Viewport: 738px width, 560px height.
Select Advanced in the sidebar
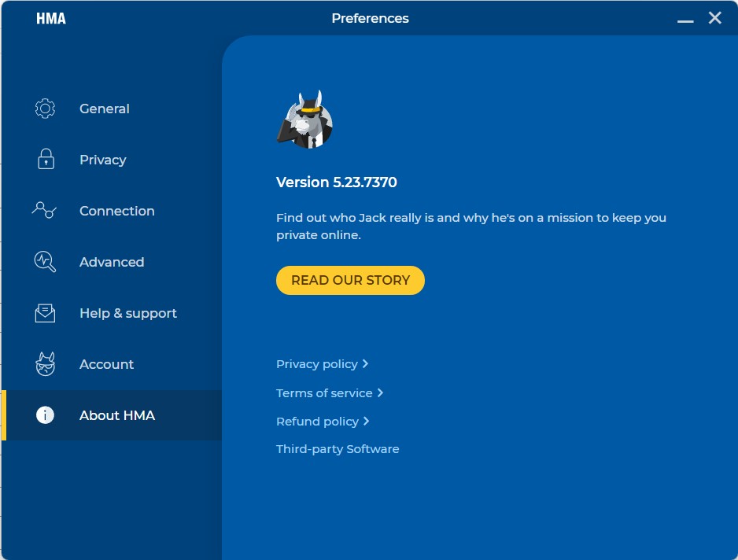(111, 262)
